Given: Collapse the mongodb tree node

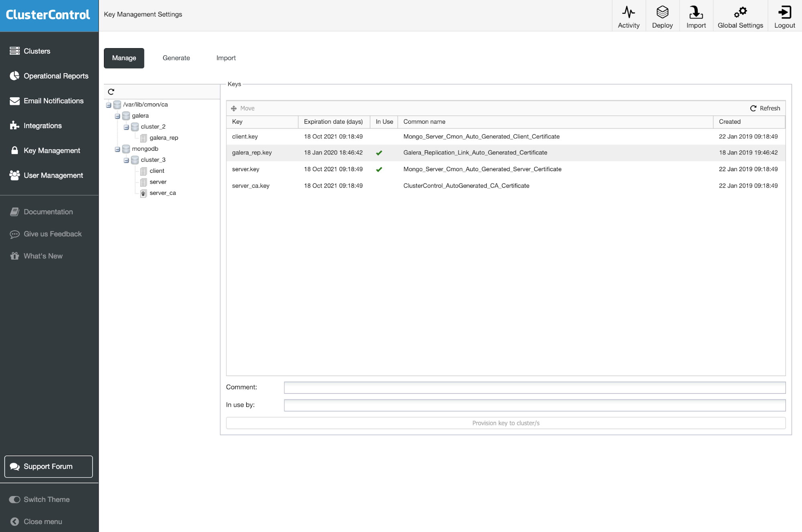Looking at the screenshot, I should [x=118, y=150].
